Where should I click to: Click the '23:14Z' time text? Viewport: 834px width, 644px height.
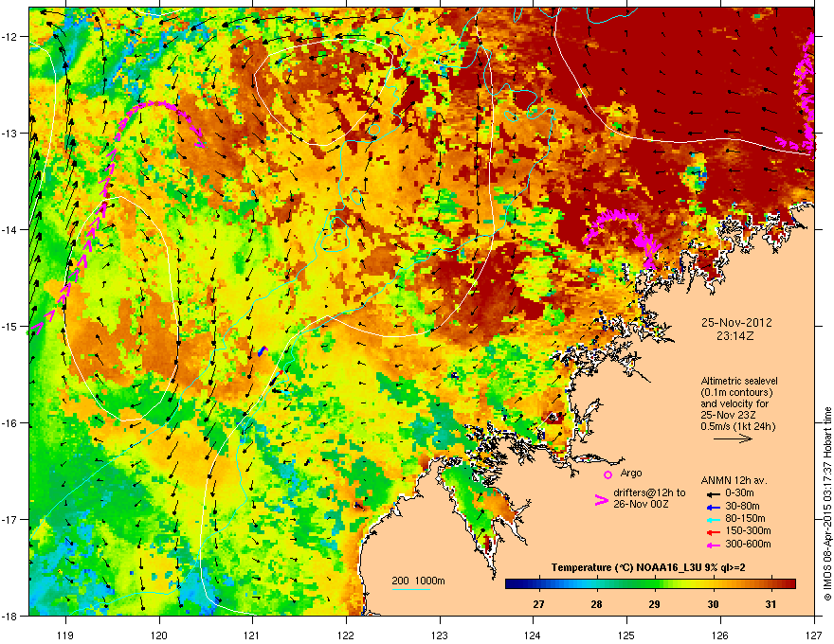click(735, 336)
